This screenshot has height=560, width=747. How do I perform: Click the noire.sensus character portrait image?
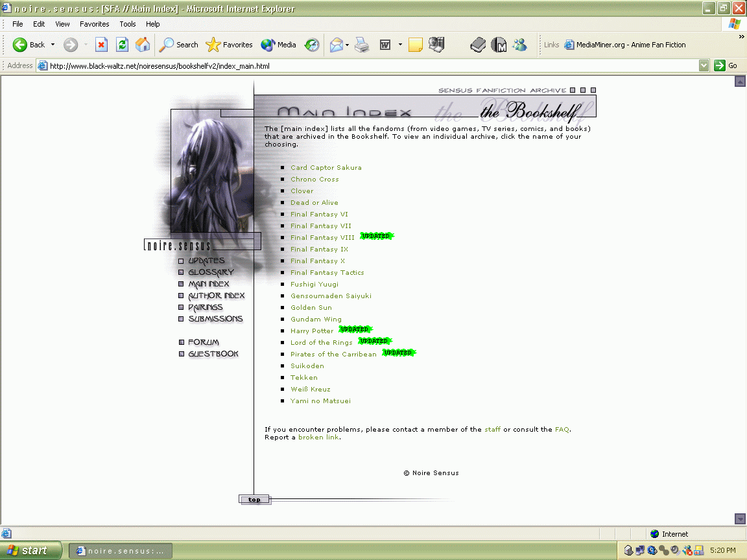[213, 171]
